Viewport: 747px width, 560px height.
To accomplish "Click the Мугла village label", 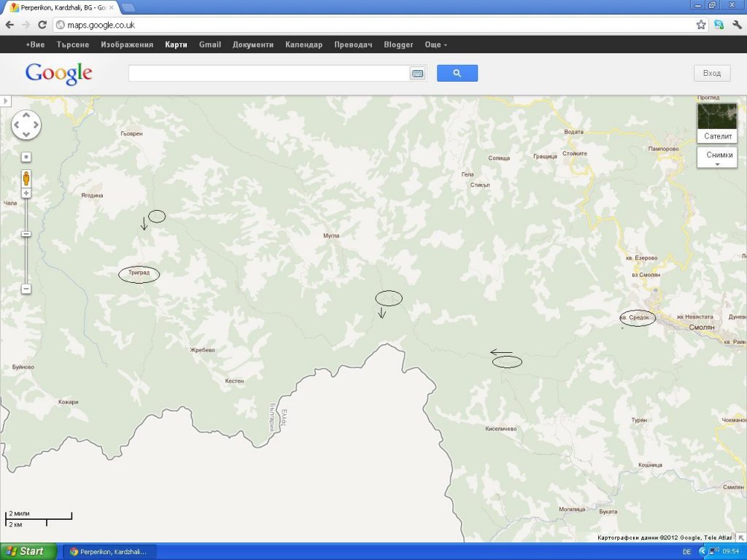I will click(x=331, y=236).
